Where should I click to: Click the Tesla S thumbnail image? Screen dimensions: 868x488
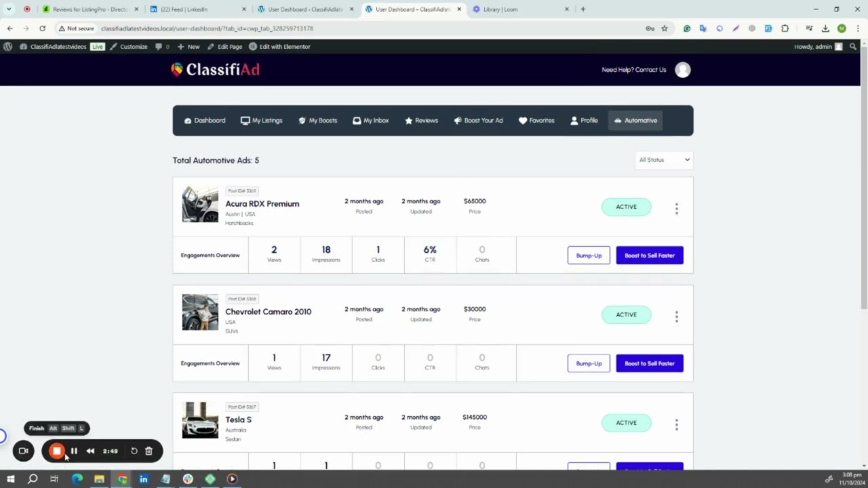coord(200,420)
